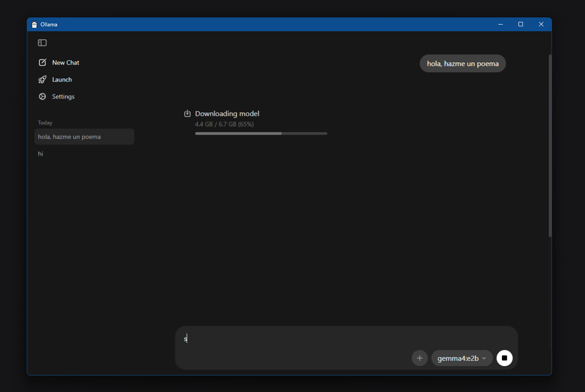Click the Settings gear icon

(x=42, y=96)
